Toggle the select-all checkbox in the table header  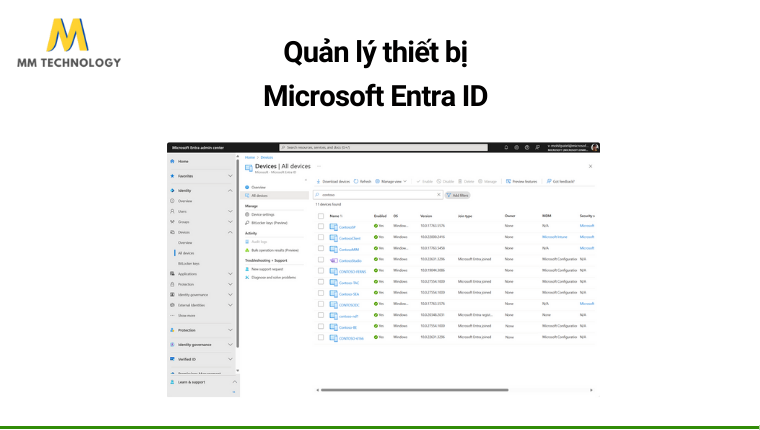pos(321,216)
